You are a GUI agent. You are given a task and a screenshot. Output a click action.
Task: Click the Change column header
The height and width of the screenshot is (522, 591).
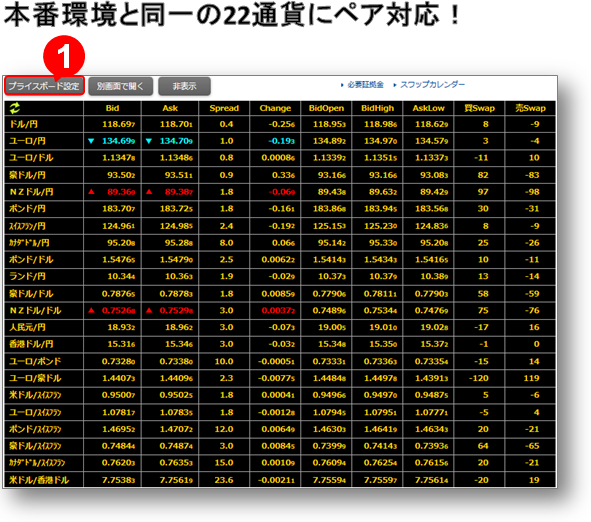pyautogui.click(x=275, y=108)
